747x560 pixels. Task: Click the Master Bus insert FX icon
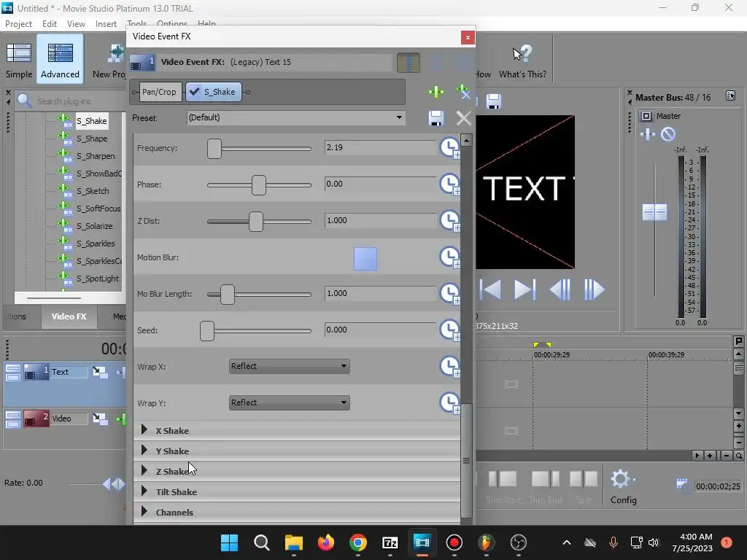[x=648, y=134]
